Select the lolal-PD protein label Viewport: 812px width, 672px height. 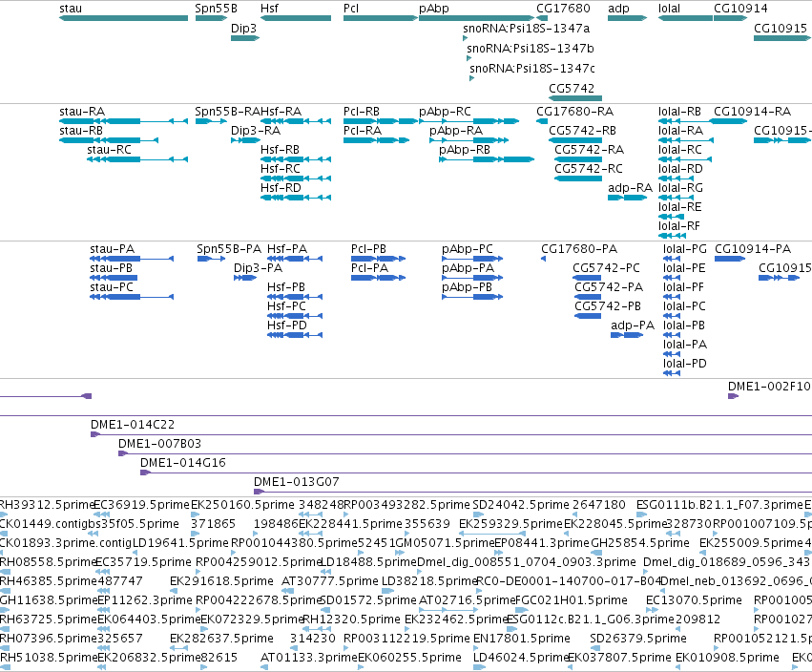click(x=684, y=363)
